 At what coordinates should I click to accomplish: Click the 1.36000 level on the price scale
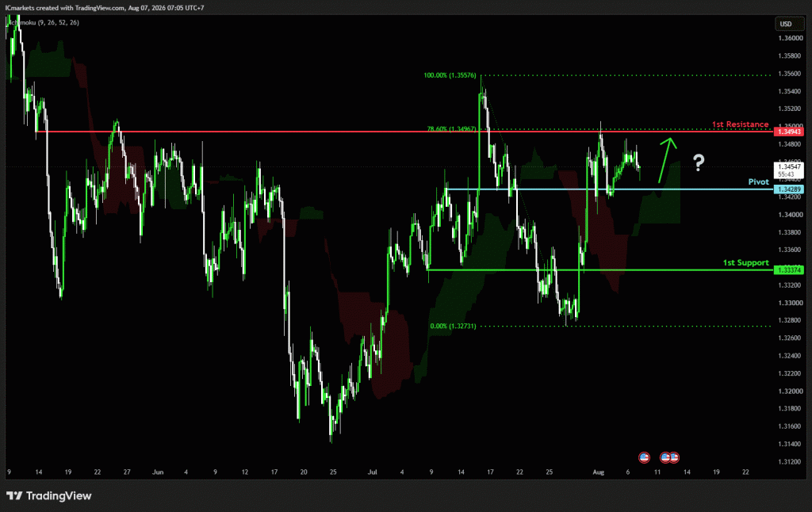point(791,38)
